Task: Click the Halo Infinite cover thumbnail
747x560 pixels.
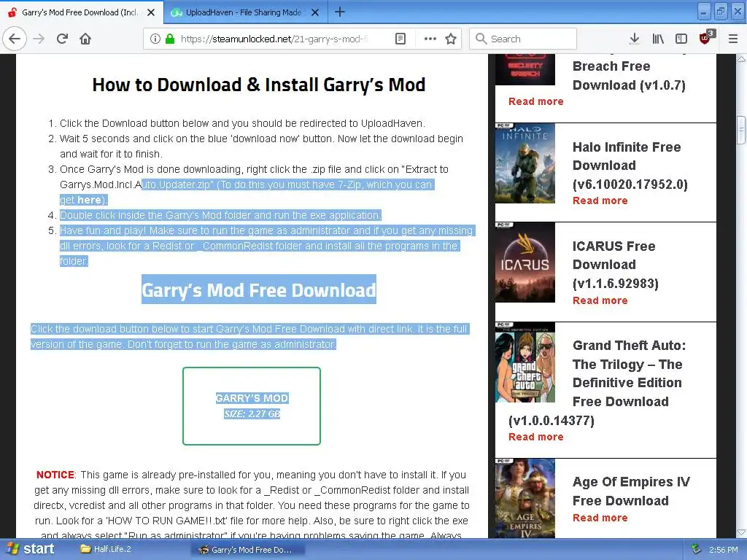Action: coord(525,163)
